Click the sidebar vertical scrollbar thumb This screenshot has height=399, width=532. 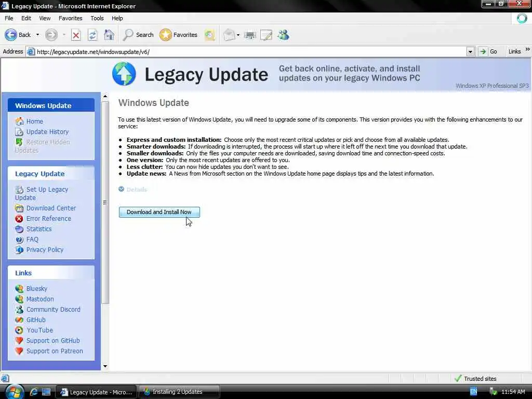click(x=105, y=203)
